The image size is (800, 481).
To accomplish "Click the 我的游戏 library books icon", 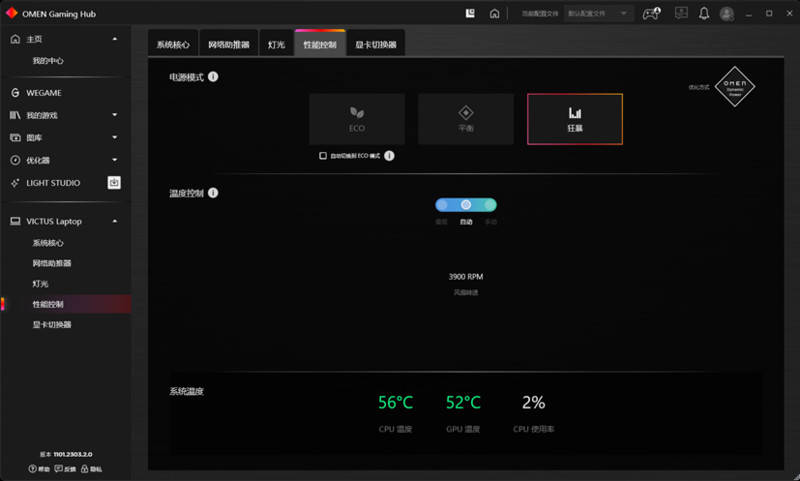I will click(x=15, y=115).
